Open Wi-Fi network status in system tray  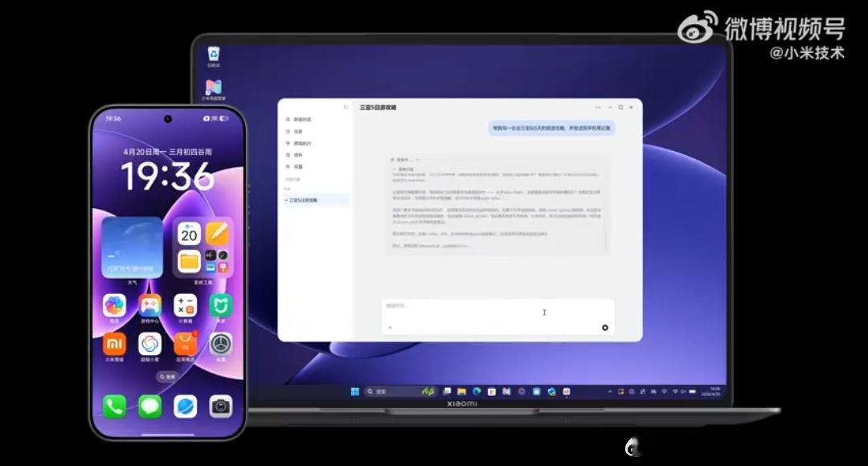[675, 391]
